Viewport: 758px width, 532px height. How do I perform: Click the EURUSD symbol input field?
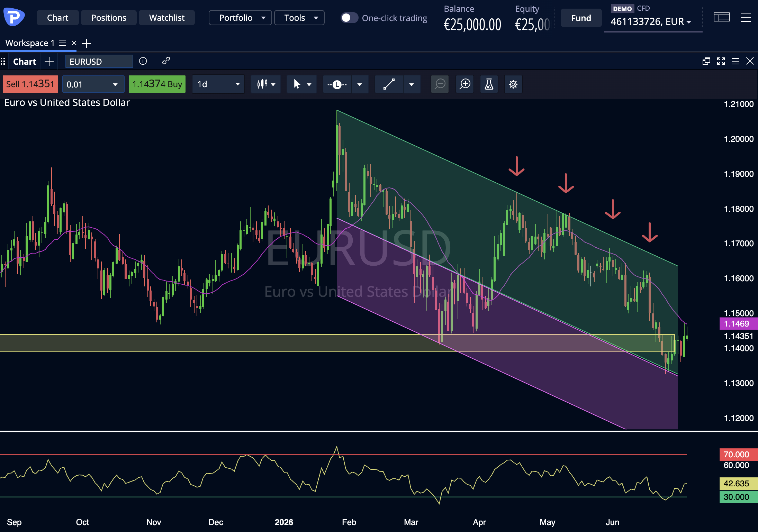click(x=99, y=62)
